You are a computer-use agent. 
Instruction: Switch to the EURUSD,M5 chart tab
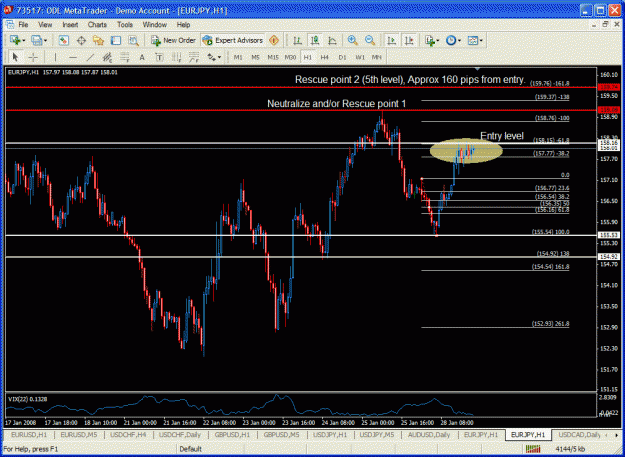click(79, 435)
